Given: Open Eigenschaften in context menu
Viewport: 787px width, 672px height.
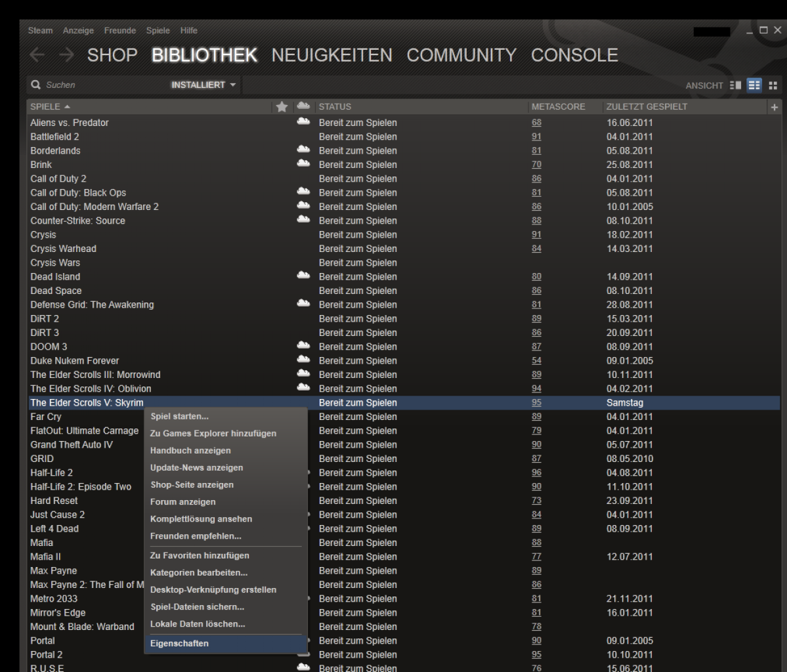Looking at the screenshot, I should [x=226, y=643].
